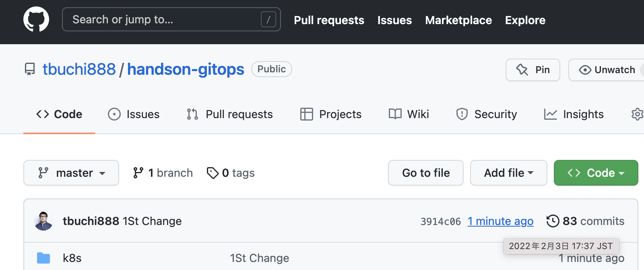Open the GitHub homepage via the Octocat logo
This screenshot has width=644, height=270.
click(x=36, y=19)
